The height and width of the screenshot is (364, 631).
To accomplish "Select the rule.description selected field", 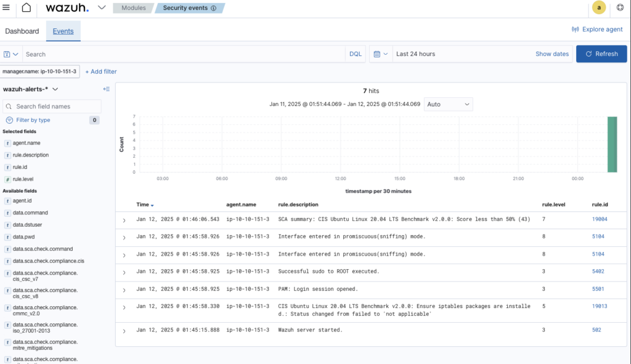I will (x=31, y=155).
